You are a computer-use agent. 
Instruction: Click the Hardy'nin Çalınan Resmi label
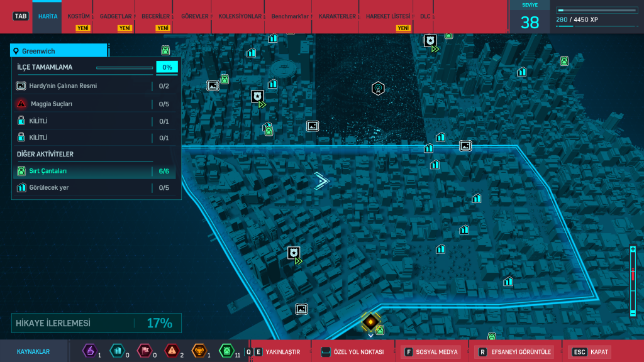[63, 85]
